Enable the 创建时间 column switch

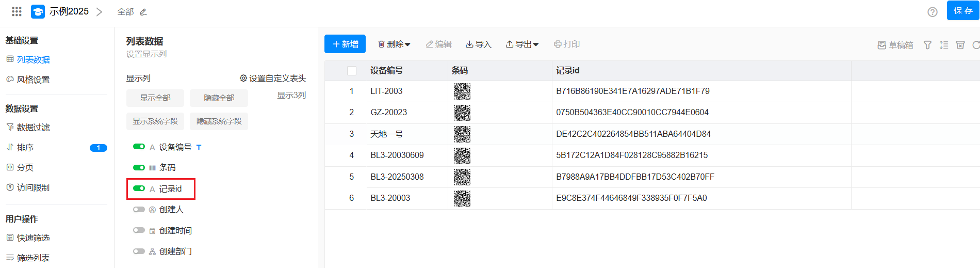point(139,230)
